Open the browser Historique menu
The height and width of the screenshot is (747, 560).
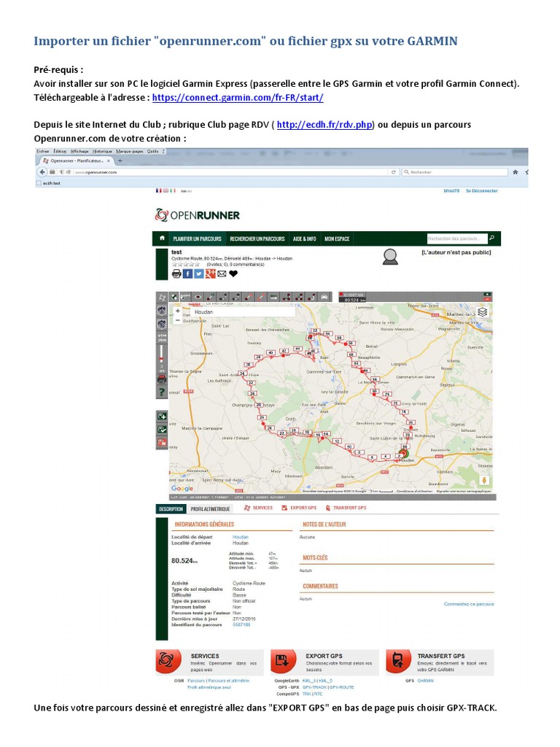click(x=101, y=151)
